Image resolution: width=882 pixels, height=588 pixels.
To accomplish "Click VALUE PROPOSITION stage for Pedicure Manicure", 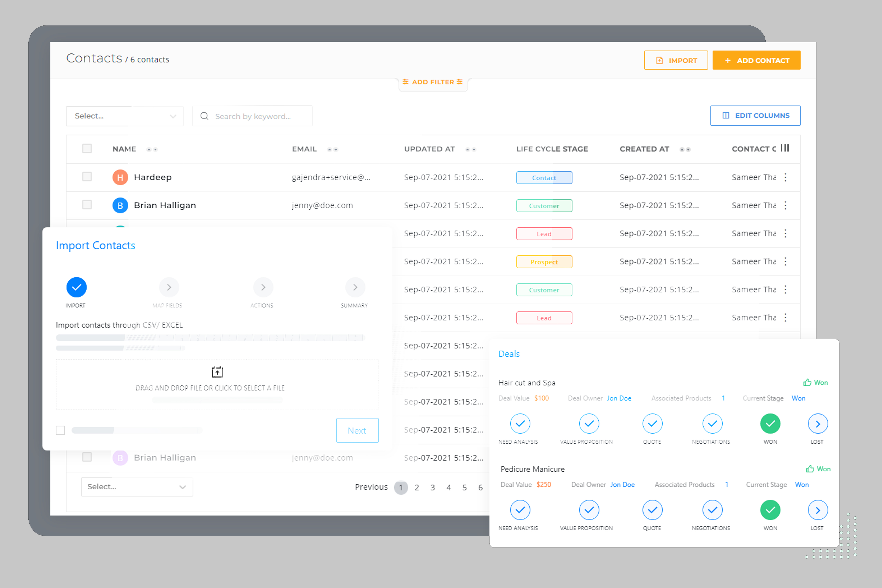I will click(589, 510).
